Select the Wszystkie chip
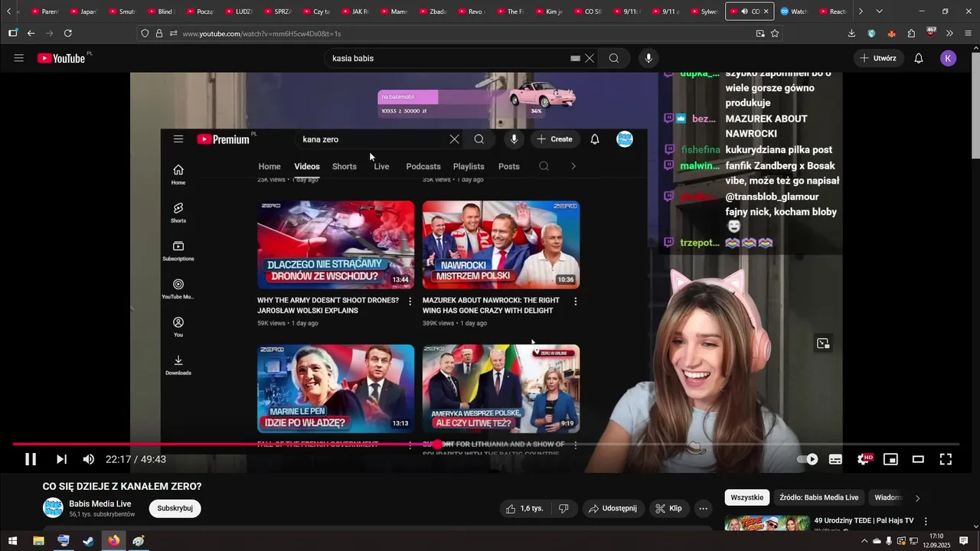This screenshot has height=551, width=980. [x=746, y=497]
